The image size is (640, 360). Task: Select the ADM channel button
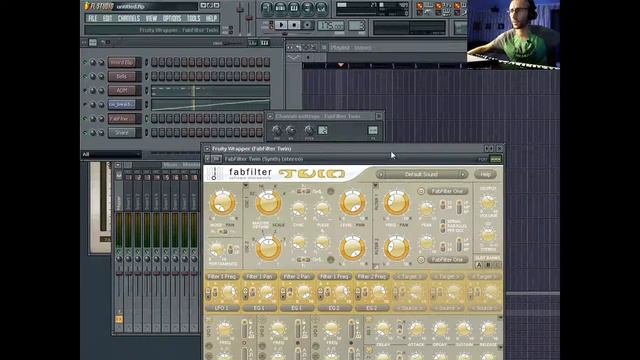tap(122, 90)
